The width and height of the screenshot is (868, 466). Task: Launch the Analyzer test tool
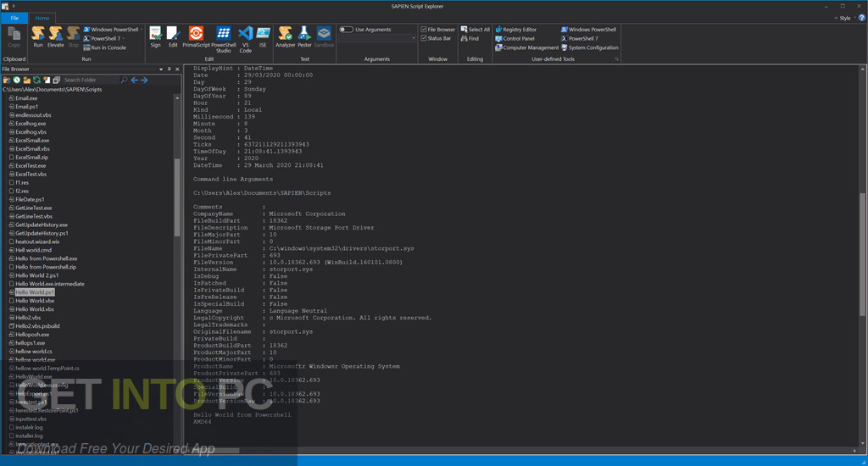pyautogui.click(x=285, y=37)
